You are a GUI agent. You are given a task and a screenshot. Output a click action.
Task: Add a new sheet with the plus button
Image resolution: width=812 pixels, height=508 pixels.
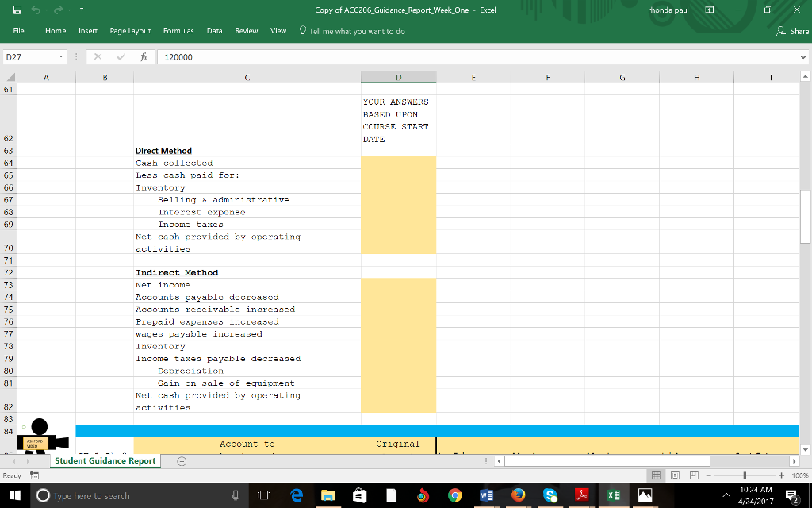click(181, 460)
